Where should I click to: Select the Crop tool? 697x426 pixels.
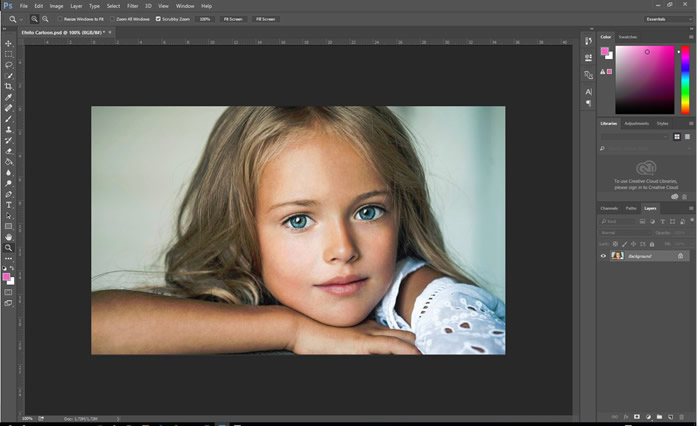pos(9,86)
